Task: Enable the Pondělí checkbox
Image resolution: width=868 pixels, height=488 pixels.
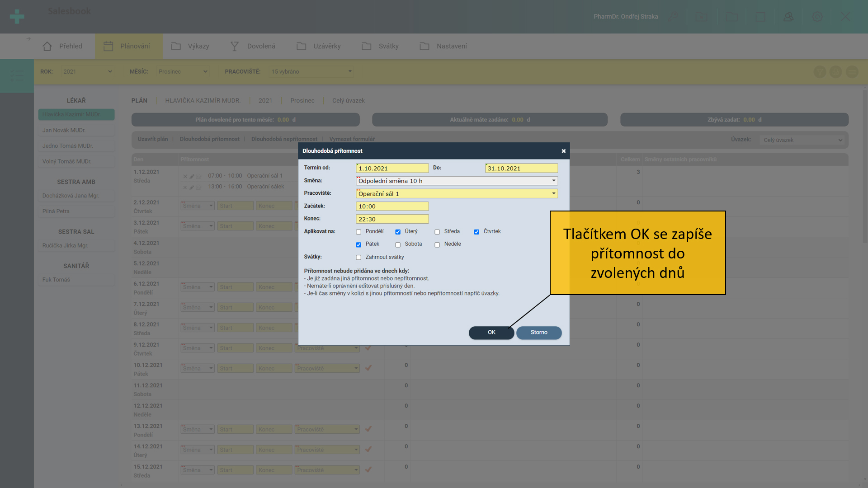Action: coord(359,232)
